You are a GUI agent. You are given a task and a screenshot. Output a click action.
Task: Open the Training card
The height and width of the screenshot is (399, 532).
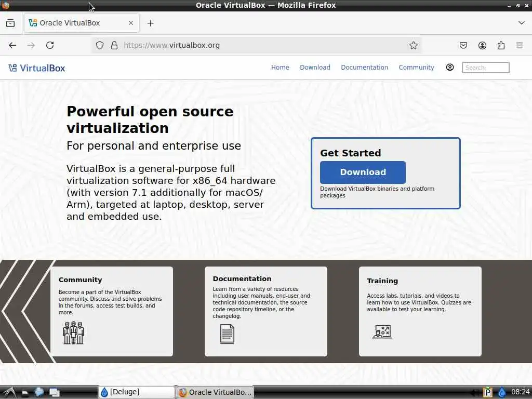click(420, 312)
